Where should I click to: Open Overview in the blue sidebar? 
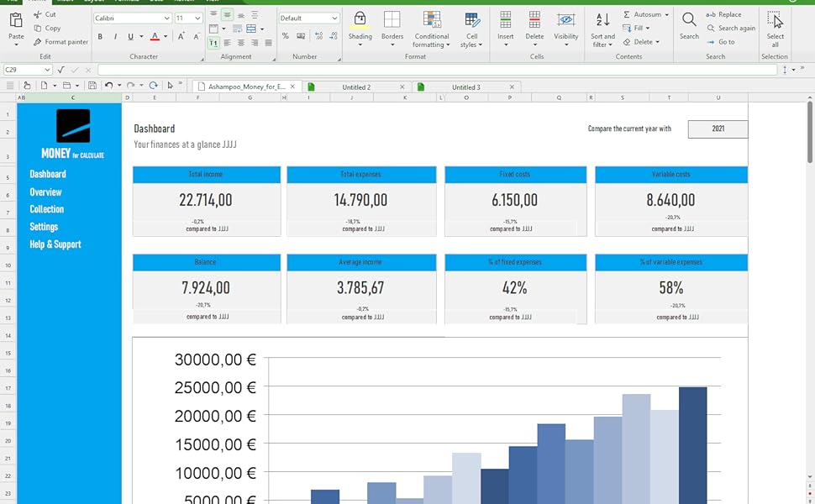point(45,192)
